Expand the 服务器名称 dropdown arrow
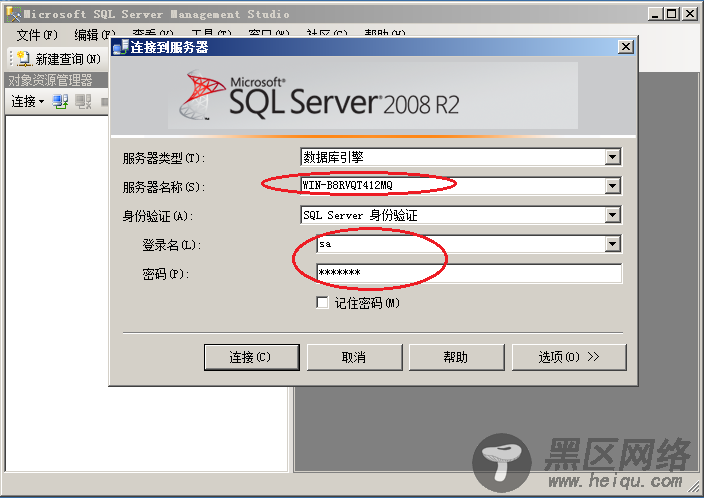 click(612, 185)
